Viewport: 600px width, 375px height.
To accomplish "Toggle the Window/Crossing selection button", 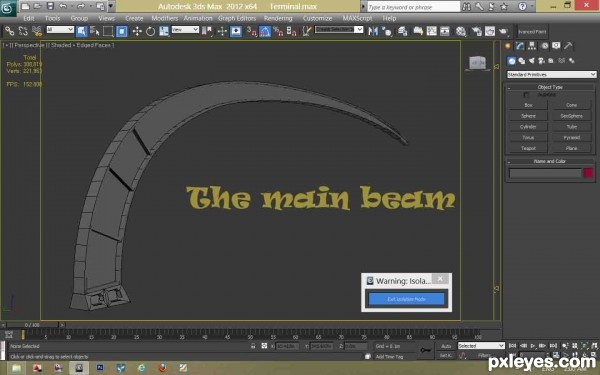I will pos(122,31).
